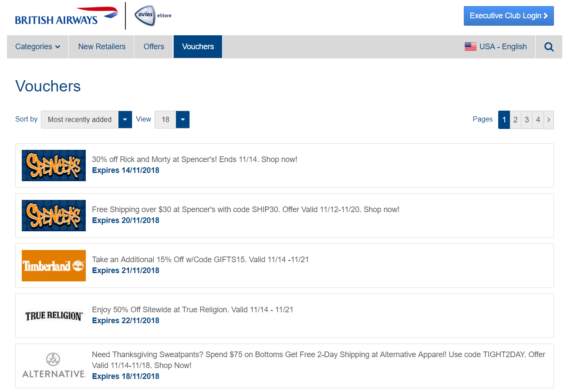Click 'Expires 22/11/2018' text
Image resolution: width=567 pixels, height=392 pixels.
126,321
